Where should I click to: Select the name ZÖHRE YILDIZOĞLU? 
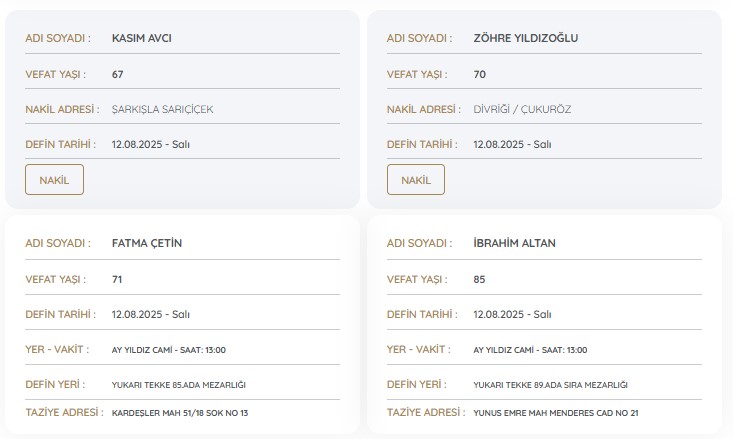(x=525, y=39)
